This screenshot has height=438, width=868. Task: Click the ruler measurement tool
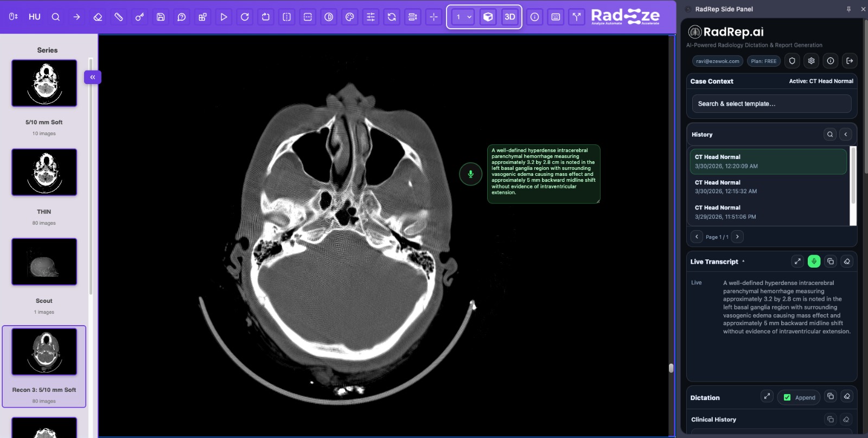[x=119, y=17]
